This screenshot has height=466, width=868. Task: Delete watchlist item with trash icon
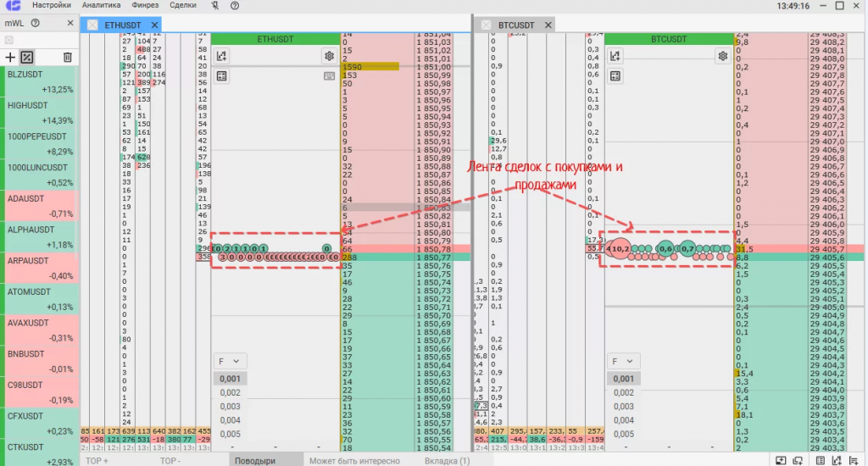(68, 57)
